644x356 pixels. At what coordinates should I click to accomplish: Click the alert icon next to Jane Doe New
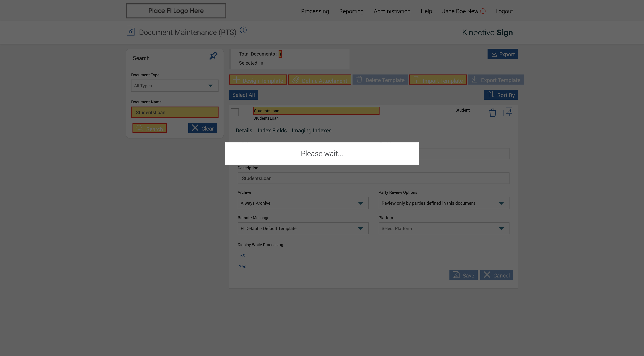click(x=483, y=11)
